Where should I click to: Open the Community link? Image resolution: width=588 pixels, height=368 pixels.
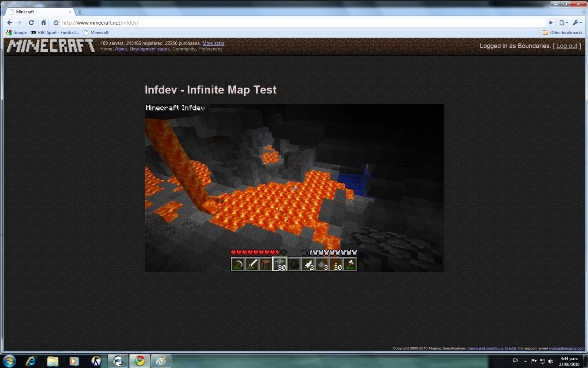coord(184,49)
